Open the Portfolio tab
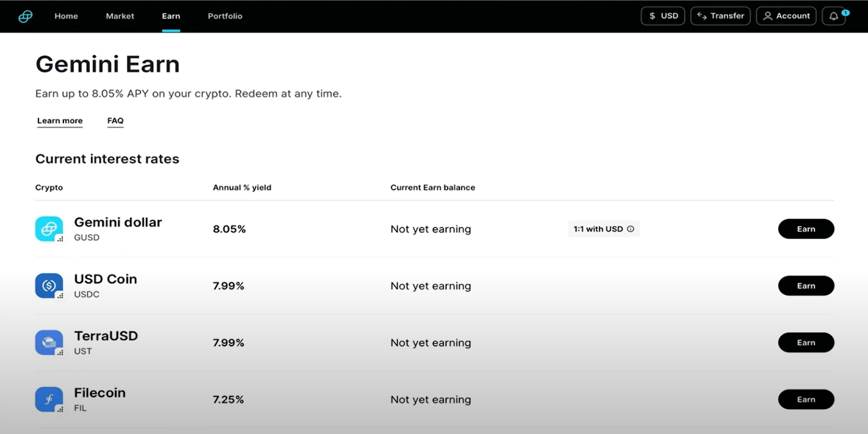 point(225,16)
